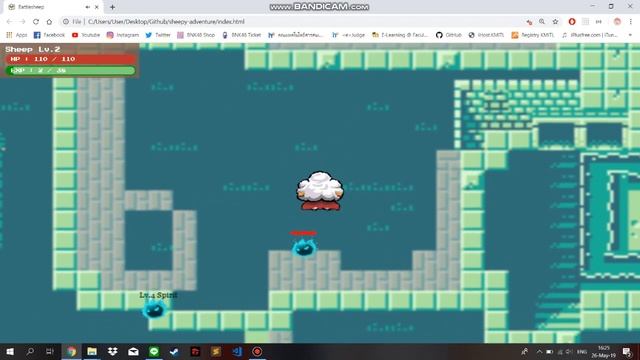Screen dimensions: 640x360
Task: Open the Youtube bookmark
Action: [x=86, y=35]
